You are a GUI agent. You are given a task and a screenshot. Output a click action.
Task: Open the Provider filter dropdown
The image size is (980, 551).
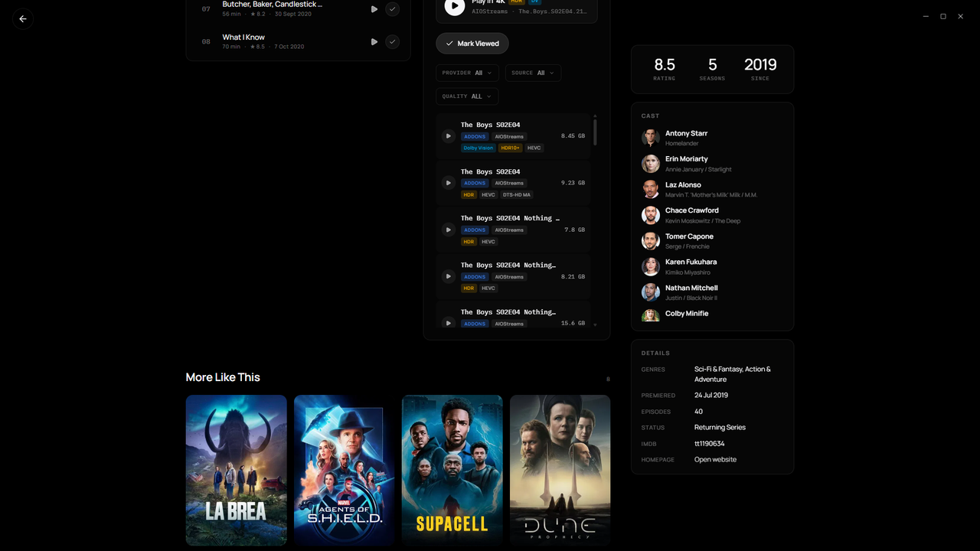[x=467, y=73]
